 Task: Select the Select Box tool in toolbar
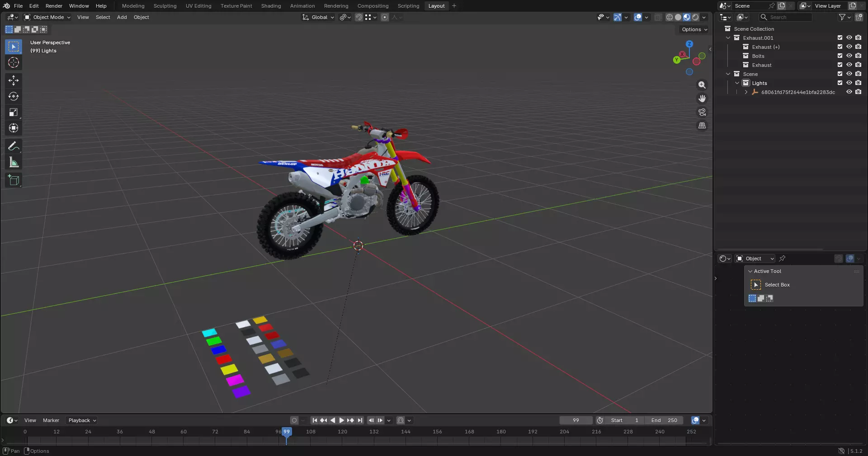14,47
